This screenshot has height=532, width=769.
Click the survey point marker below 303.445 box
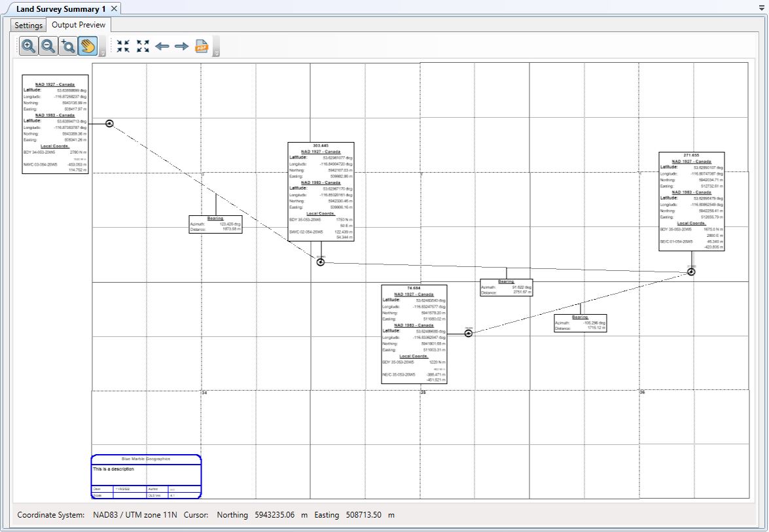[x=321, y=262]
